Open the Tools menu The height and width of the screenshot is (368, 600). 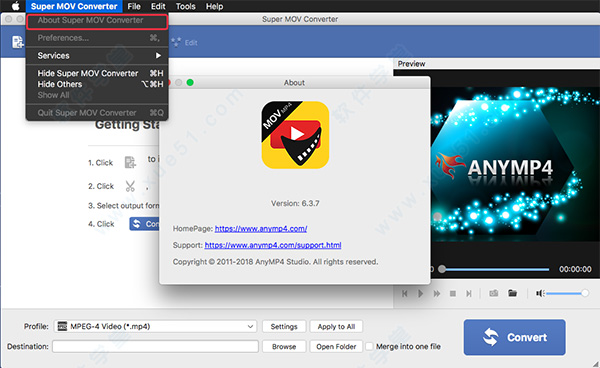(186, 6)
